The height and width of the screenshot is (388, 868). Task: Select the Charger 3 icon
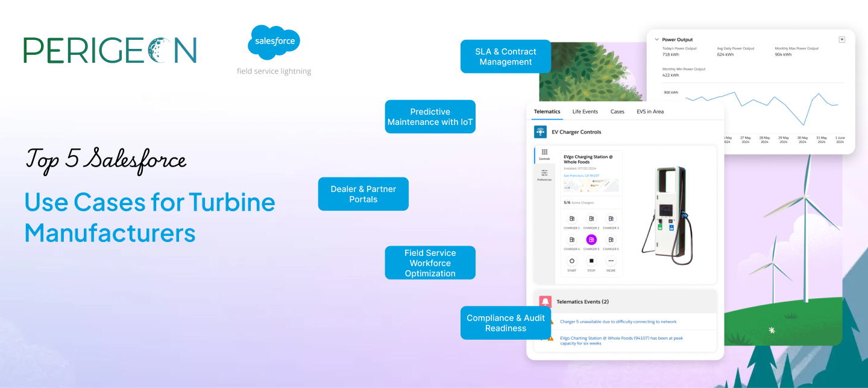tap(611, 219)
